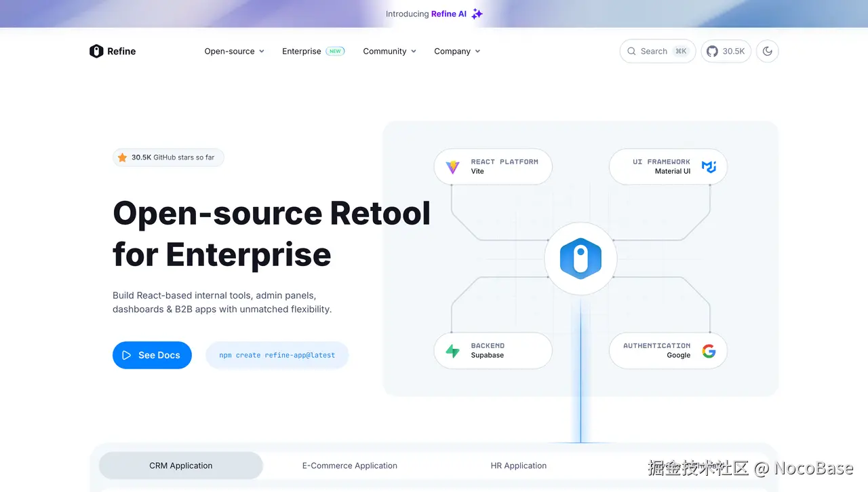Click the Refine brand name text
The height and width of the screenshot is (492, 868).
click(x=121, y=51)
